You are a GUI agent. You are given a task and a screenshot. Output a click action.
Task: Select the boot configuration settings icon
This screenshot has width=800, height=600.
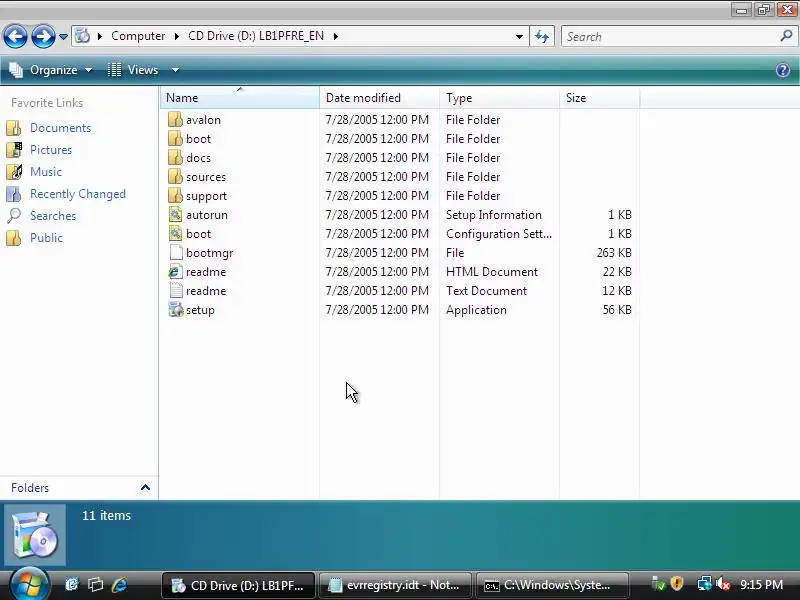coord(175,234)
